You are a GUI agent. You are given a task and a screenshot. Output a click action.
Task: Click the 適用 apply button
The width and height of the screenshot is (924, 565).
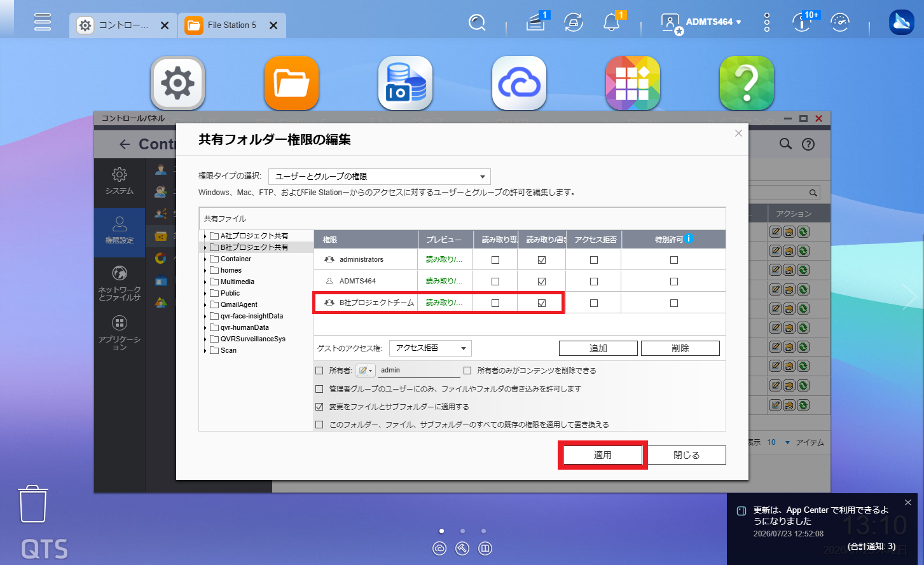coord(603,455)
